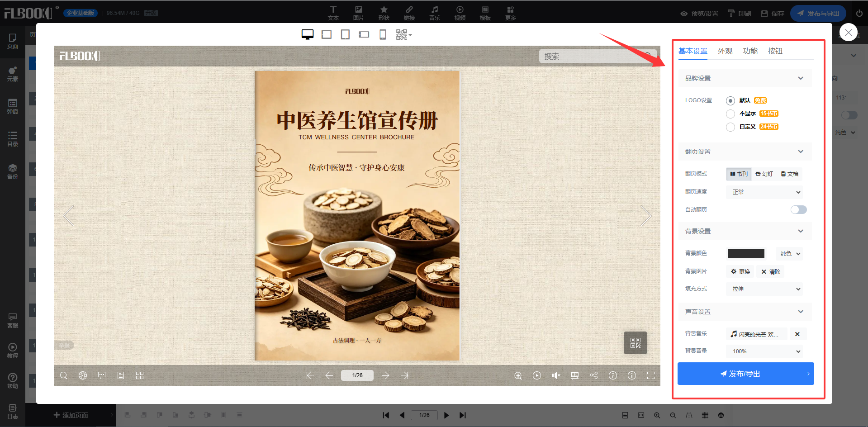Click the 发布/导出 publish button
The image size is (868, 427).
745,374
